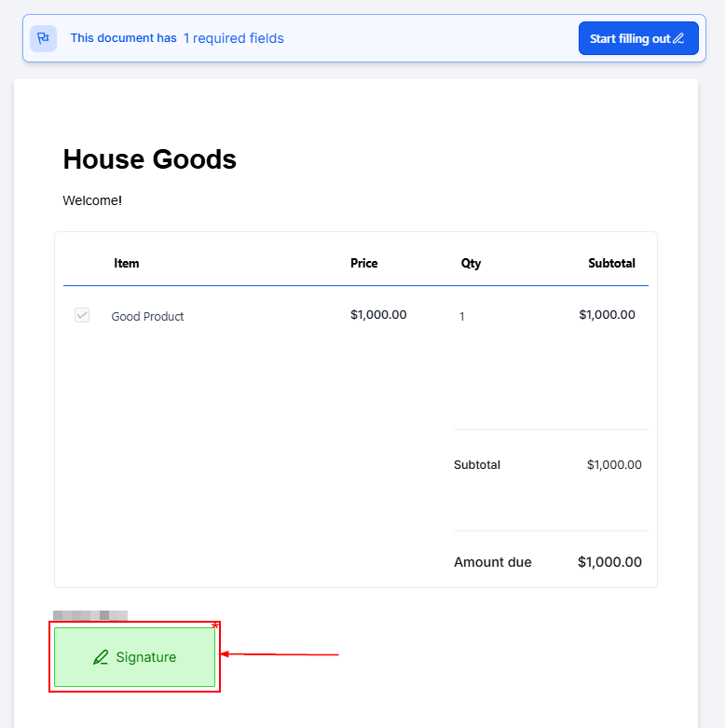Viewport: 725px width, 728px height.
Task: Click the Amount due value $1,000.00
Action: 609,562
